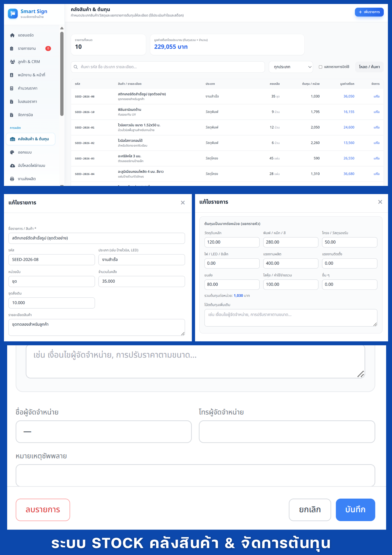The width and height of the screenshot is (392, 555).
Task: Click the cloud upload icon for อัปโหลดไฟล์/แบบ
Action: coord(12,166)
